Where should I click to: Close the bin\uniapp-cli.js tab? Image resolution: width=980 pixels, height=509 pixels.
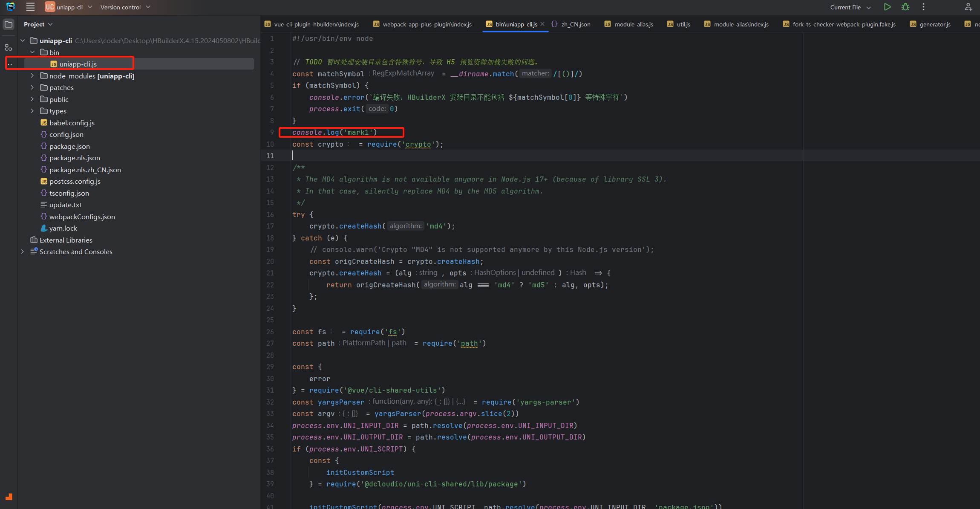pos(542,24)
